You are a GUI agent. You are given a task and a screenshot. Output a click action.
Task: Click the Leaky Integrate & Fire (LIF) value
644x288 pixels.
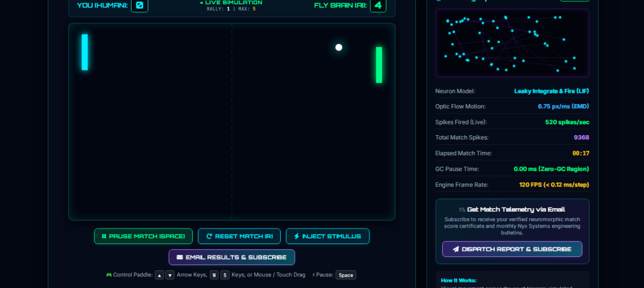552,91
